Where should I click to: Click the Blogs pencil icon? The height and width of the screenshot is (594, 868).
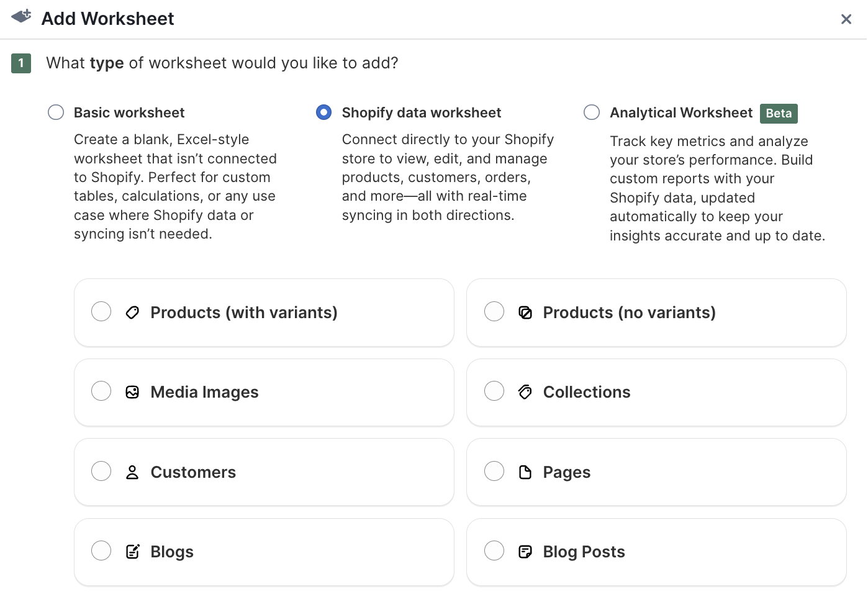pos(132,551)
